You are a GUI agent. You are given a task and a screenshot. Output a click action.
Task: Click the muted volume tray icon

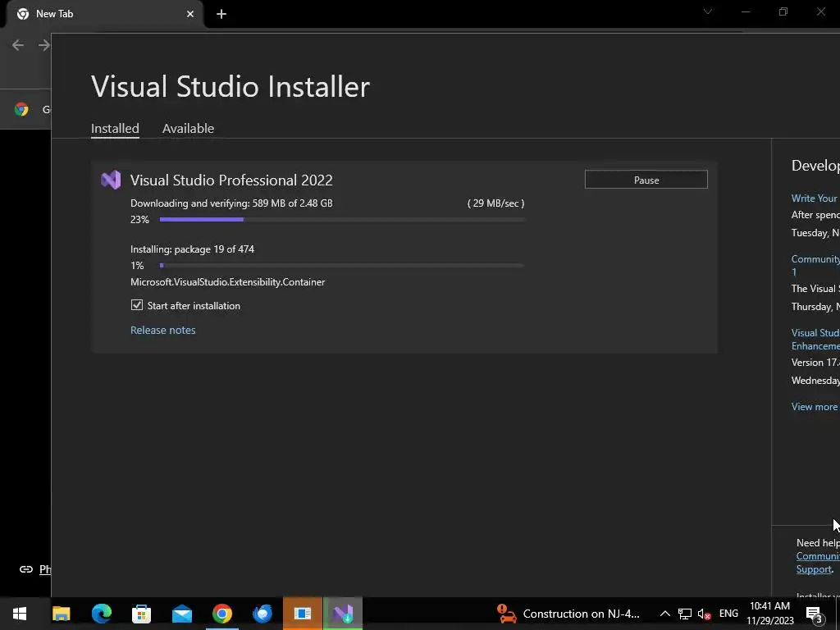(x=705, y=614)
